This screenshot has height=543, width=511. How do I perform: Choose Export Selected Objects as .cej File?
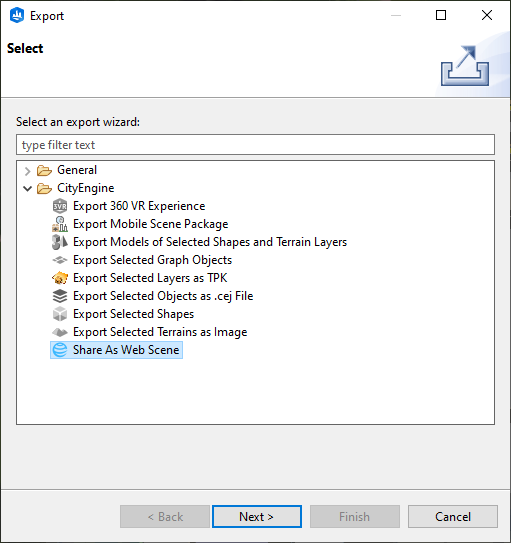(163, 296)
